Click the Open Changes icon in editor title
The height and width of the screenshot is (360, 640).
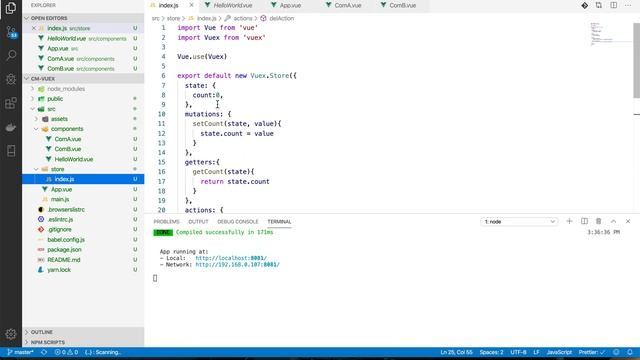(599, 5)
